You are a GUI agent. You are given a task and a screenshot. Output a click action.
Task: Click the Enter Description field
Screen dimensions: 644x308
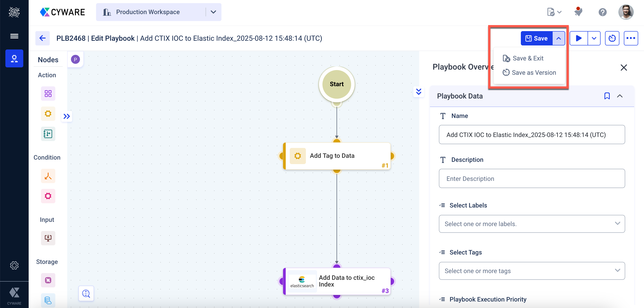tap(532, 178)
